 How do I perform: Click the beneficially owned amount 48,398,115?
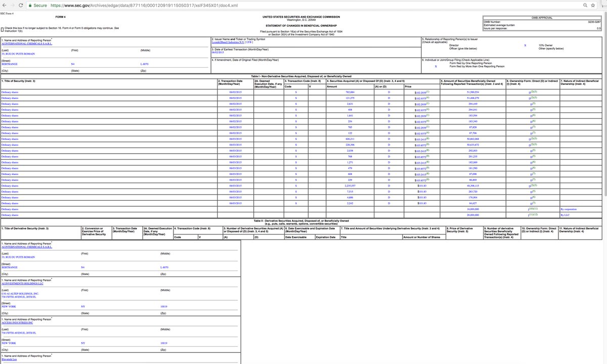472,186
